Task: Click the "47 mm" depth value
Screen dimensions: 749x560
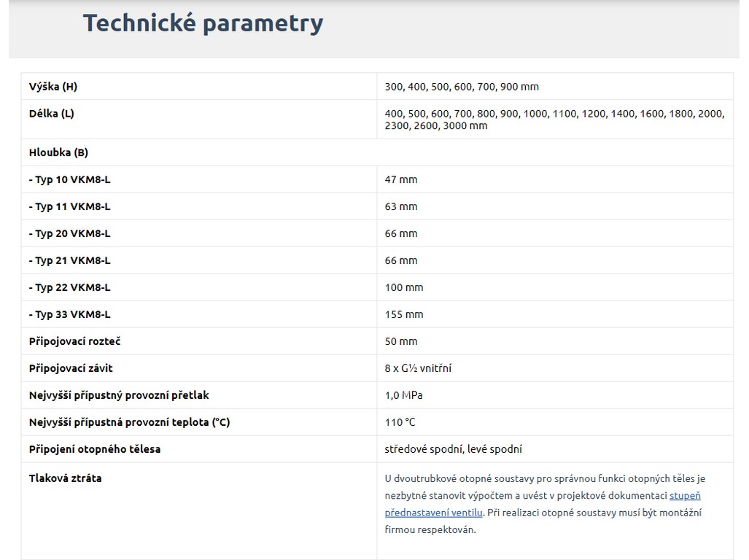Action: (401, 179)
